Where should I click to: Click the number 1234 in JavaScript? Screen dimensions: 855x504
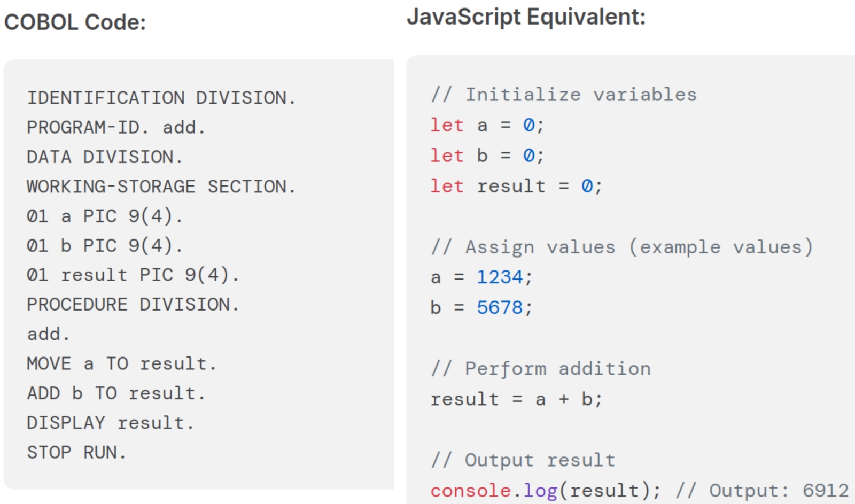tap(500, 277)
